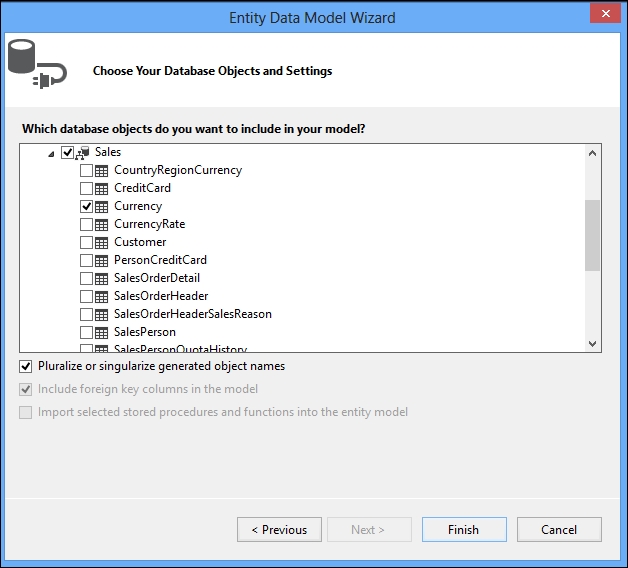628x568 pixels.
Task: Select the SalesPerson label
Action: click(145, 332)
